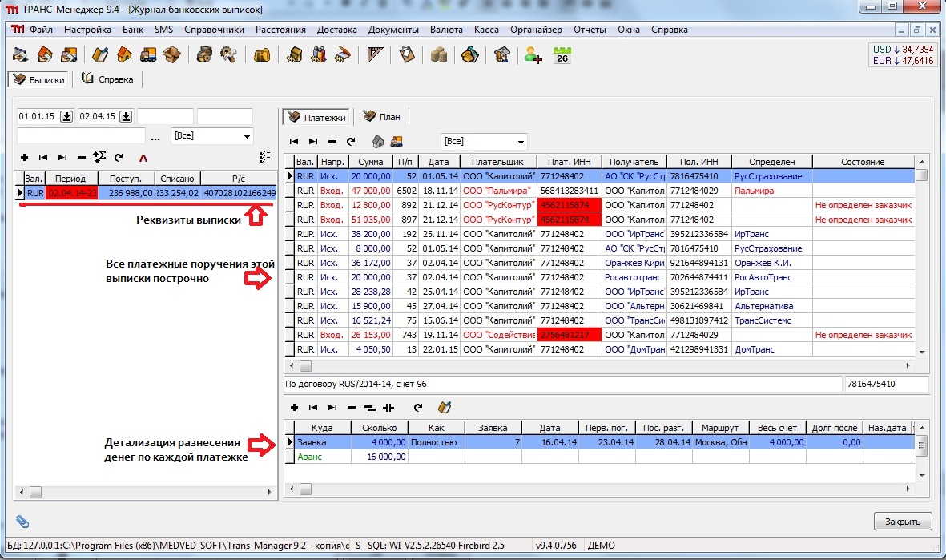The width and height of the screenshot is (946, 560).
Task: Click the stacked boxes icon in the main toolbar
Action: click(x=439, y=55)
